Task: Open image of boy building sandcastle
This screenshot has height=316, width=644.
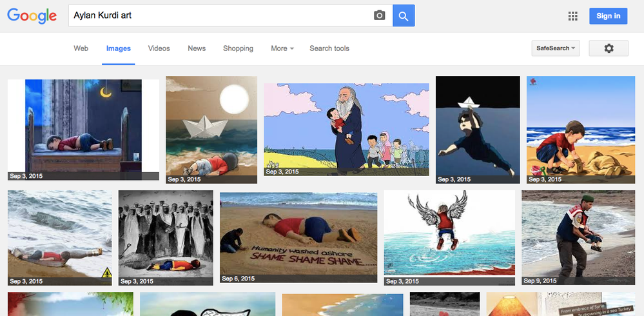Action: click(581, 130)
